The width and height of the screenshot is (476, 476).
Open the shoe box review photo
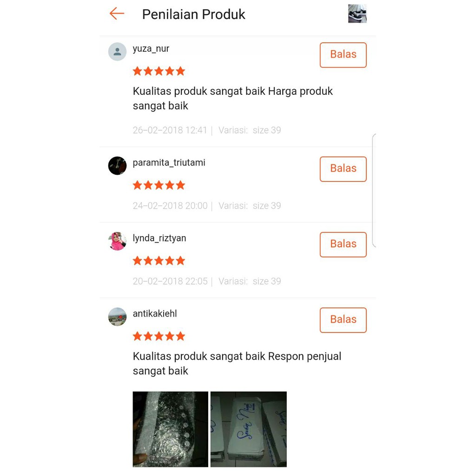coord(249,429)
